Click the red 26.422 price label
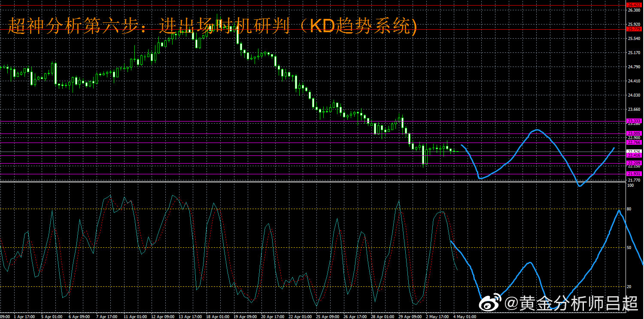This screenshot has width=644, height=319. 634,5
